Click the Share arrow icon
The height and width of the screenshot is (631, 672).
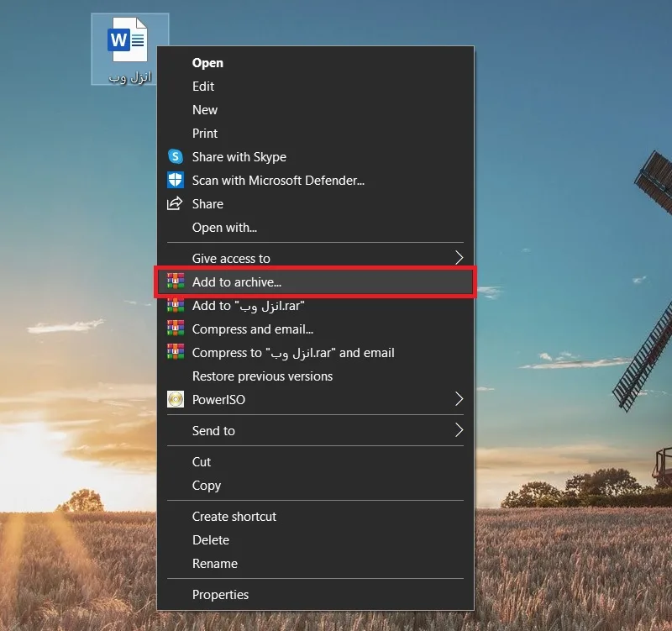175,203
